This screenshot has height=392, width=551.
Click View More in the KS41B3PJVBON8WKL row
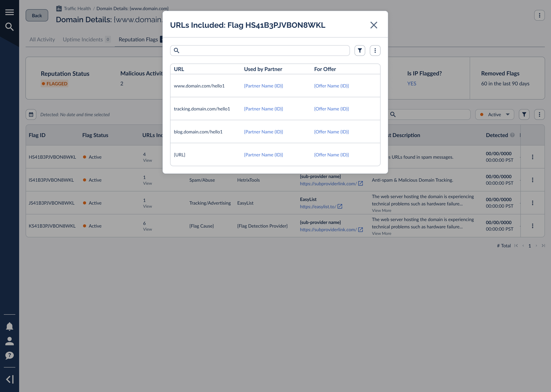pyautogui.click(x=381, y=233)
